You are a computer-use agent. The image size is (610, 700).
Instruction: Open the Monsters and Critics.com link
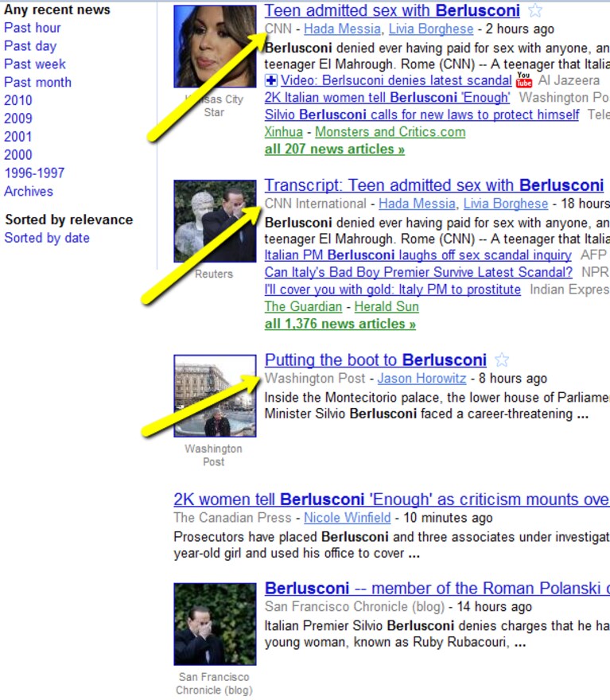coord(390,132)
